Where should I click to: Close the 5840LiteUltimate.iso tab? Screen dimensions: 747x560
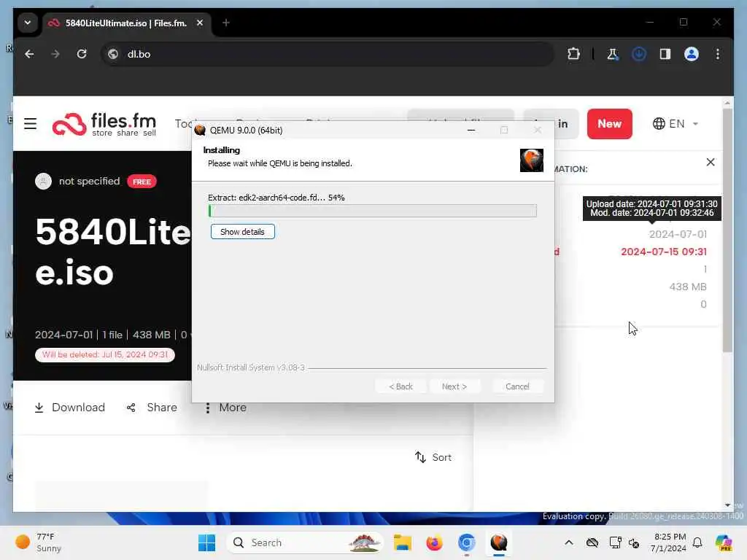(200, 23)
